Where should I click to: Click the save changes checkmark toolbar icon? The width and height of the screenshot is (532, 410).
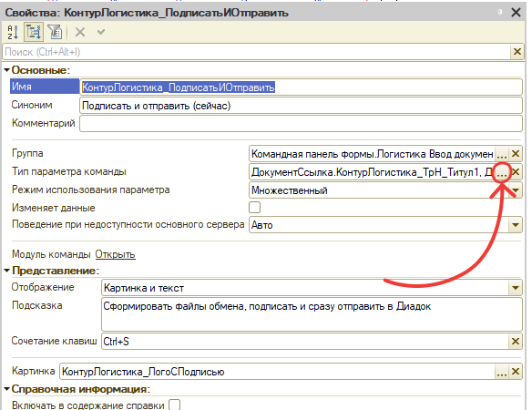(x=101, y=32)
